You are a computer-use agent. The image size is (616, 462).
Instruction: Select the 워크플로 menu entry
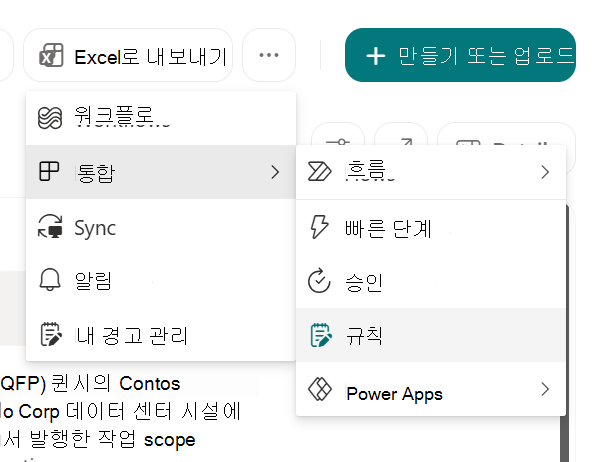coord(161,118)
